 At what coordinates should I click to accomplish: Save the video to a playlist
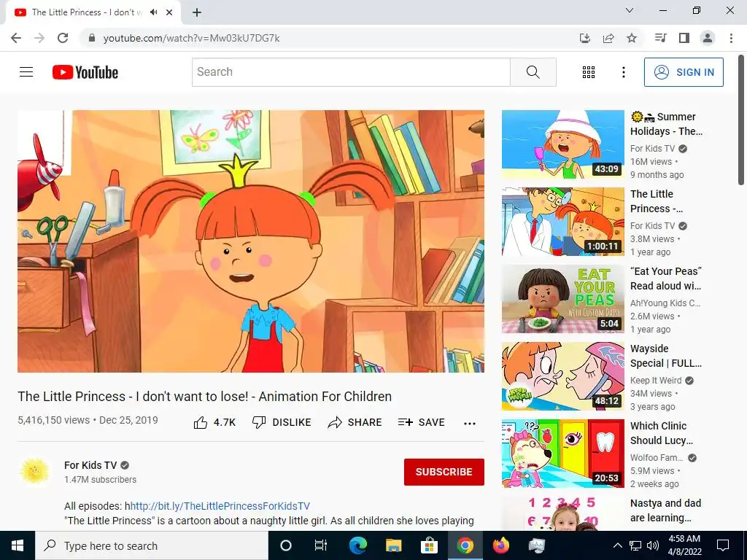coord(421,422)
